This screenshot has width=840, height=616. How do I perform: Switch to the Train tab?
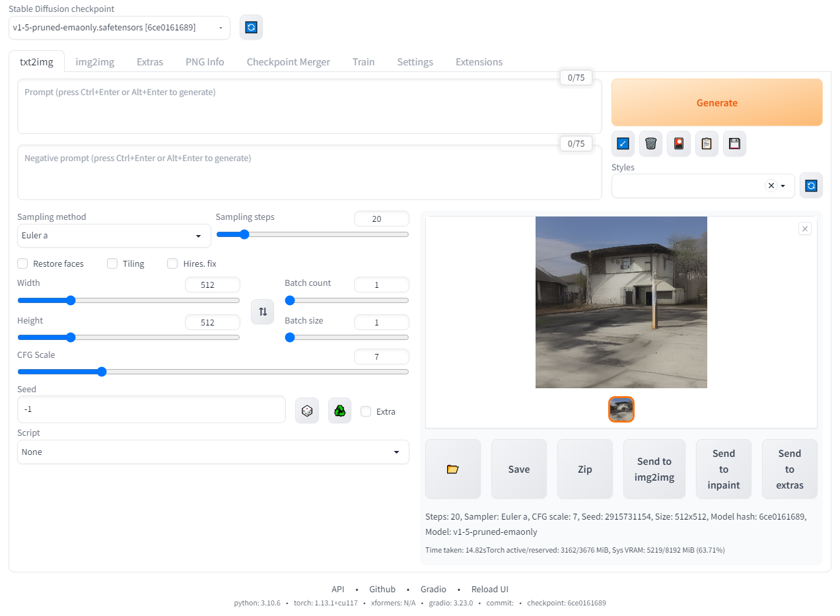pyautogui.click(x=363, y=61)
